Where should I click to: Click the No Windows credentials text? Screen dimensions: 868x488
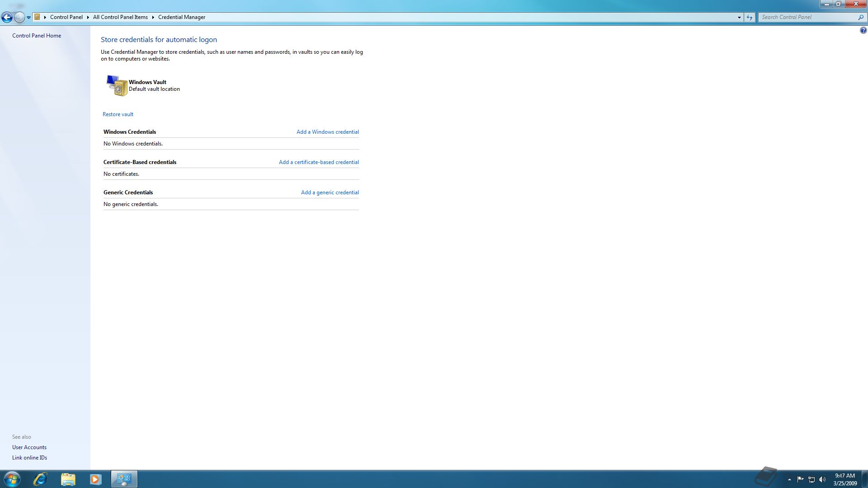coord(133,144)
